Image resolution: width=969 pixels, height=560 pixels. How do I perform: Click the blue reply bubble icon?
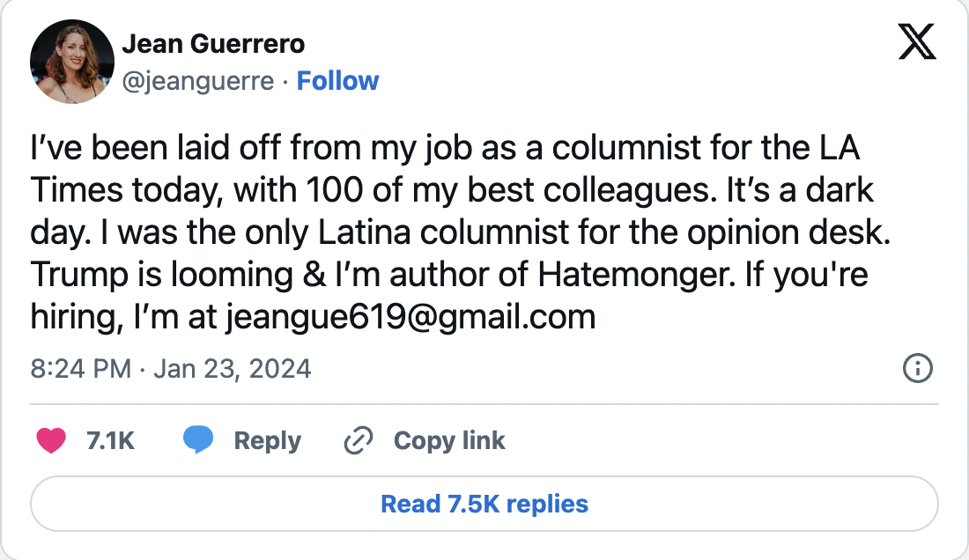click(x=199, y=440)
